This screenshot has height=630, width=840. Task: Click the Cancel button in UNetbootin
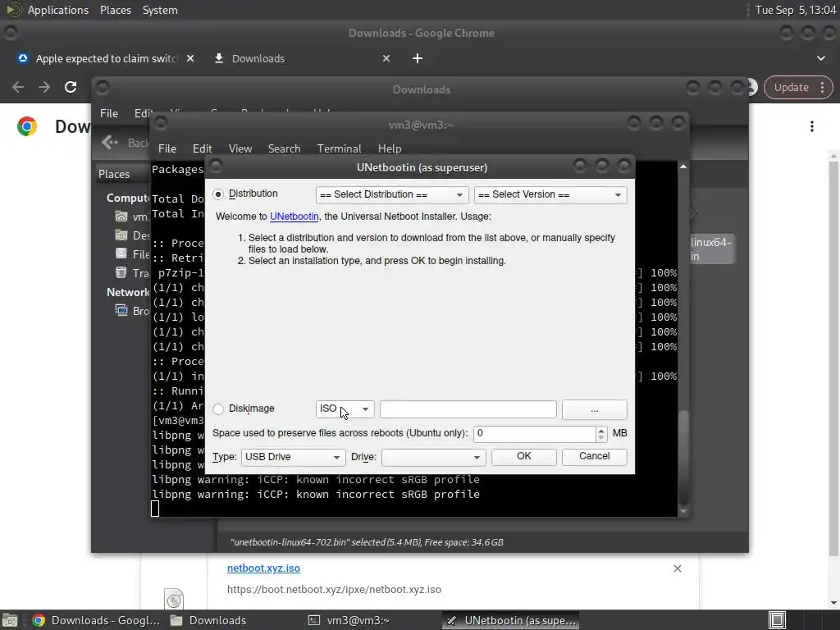pyautogui.click(x=594, y=456)
